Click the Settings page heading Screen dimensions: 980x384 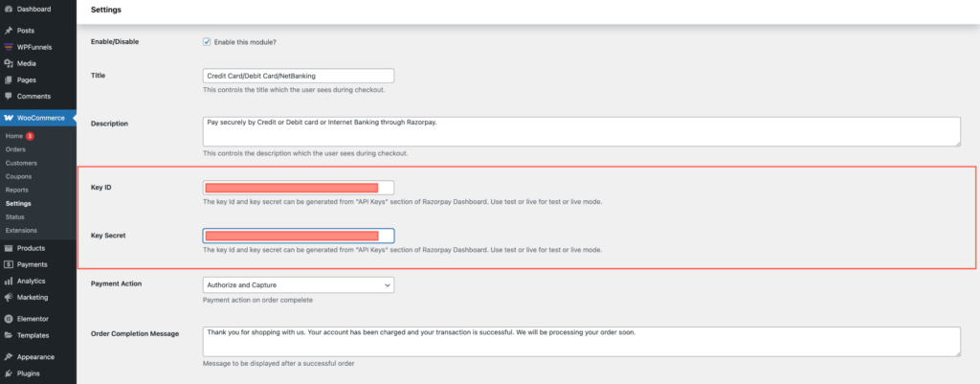click(x=106, y=10)
